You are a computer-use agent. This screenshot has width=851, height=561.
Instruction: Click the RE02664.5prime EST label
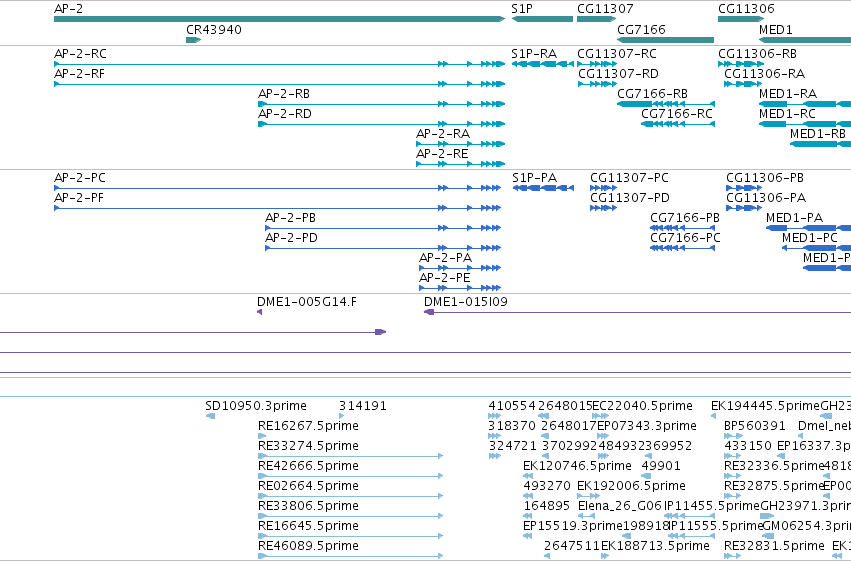308,486
